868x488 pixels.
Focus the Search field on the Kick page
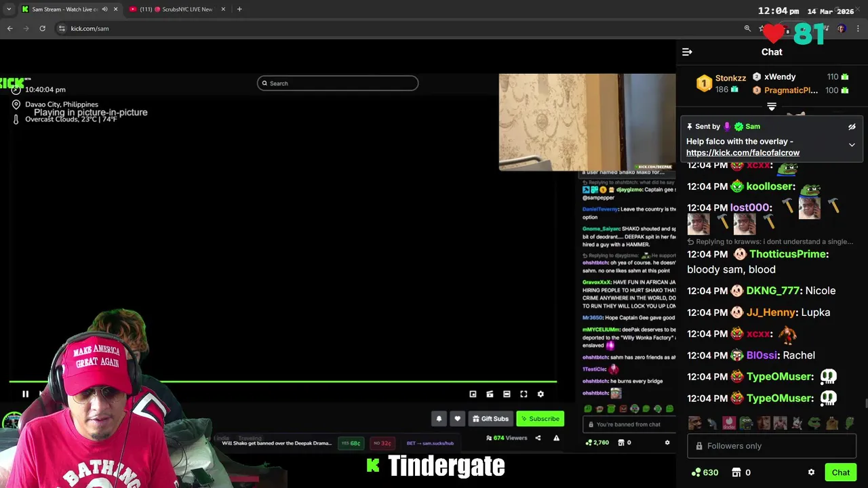point(338,83)
